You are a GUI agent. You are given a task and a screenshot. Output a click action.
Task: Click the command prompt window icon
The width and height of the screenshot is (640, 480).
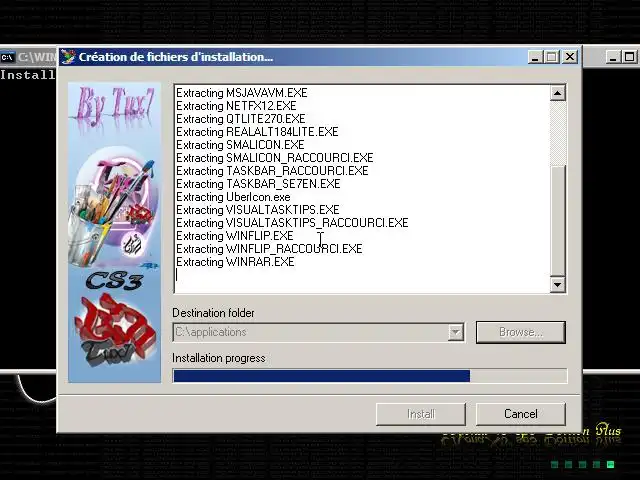(7, 57)
